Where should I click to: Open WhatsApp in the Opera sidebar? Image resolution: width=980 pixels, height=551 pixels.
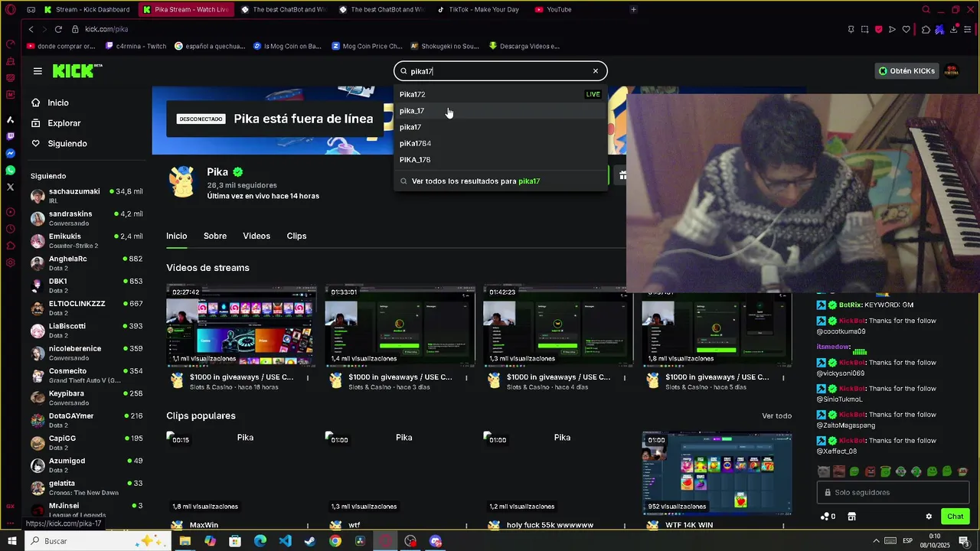(10, 170)
